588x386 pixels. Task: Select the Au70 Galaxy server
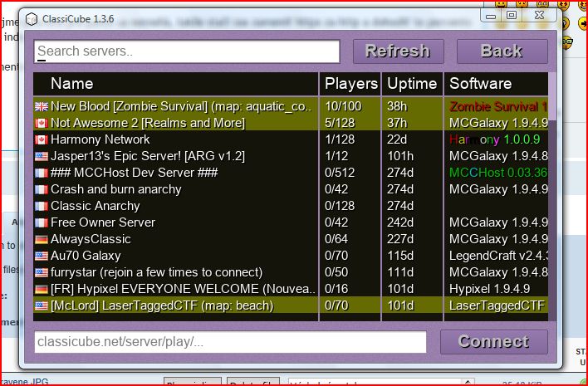[x=291, y=256]
